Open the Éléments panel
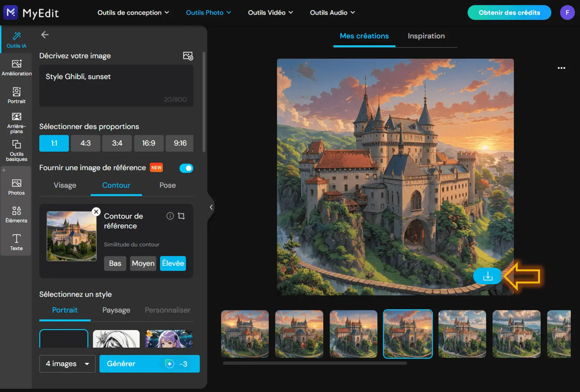580x392 pixels. coord(16,214)
